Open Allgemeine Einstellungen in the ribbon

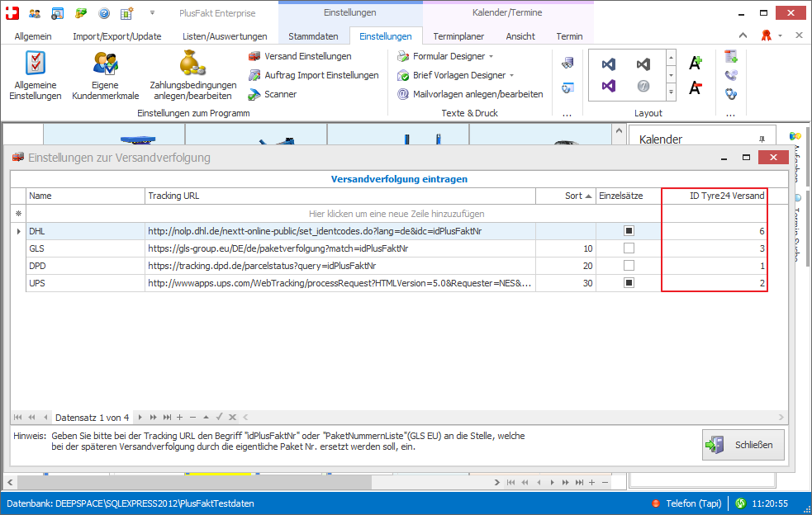(35, 74)
